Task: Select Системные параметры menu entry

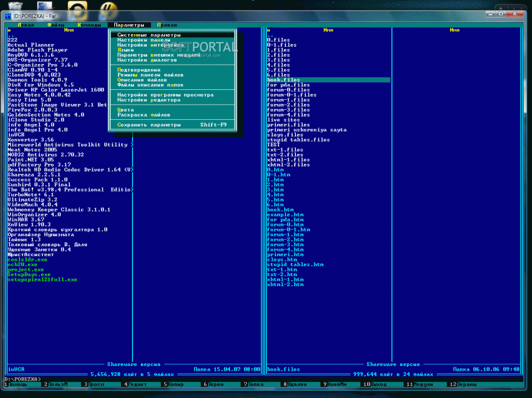Action: point(172,35)
